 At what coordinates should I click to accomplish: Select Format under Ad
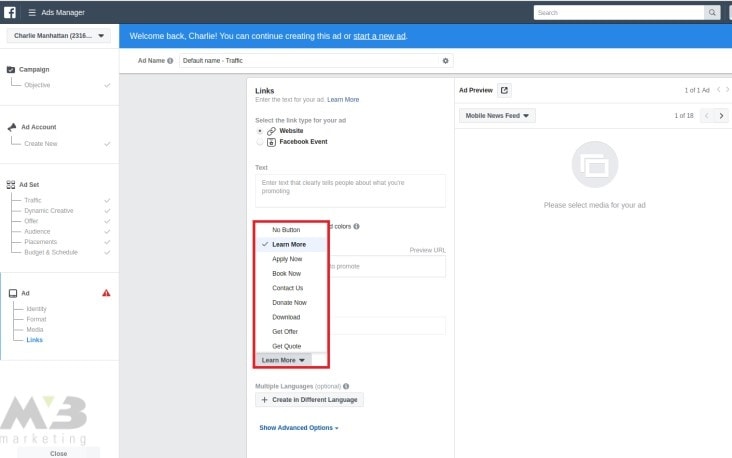pyautogui.click(x=36, y=319)
